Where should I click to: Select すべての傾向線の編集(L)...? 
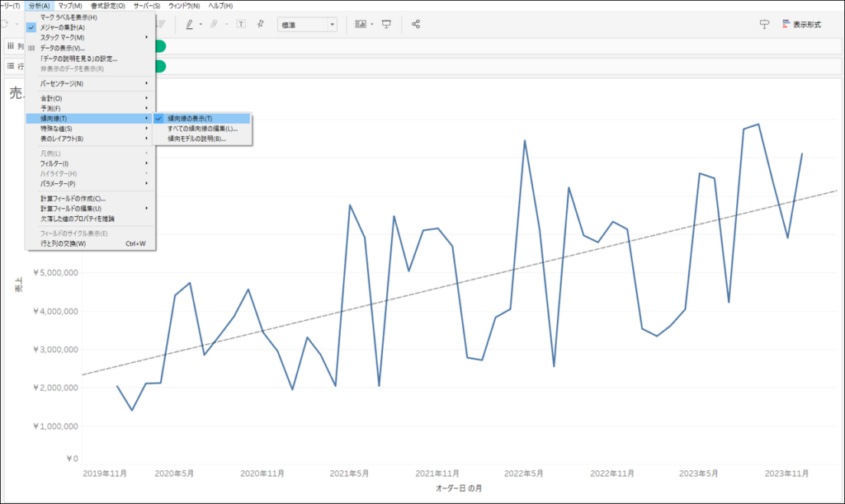[x=202, y=129]
